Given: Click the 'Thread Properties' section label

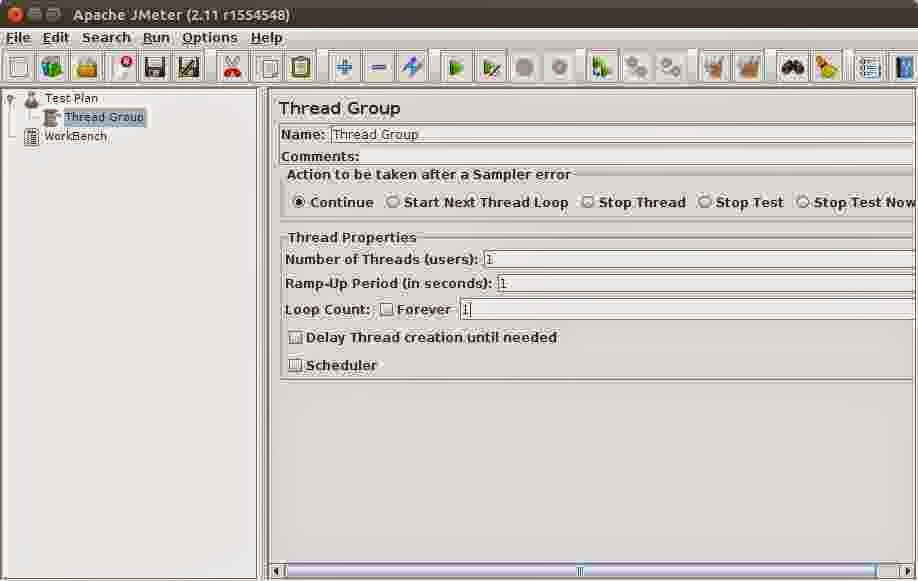Looking at the screenshot, I should click(352, 238).
